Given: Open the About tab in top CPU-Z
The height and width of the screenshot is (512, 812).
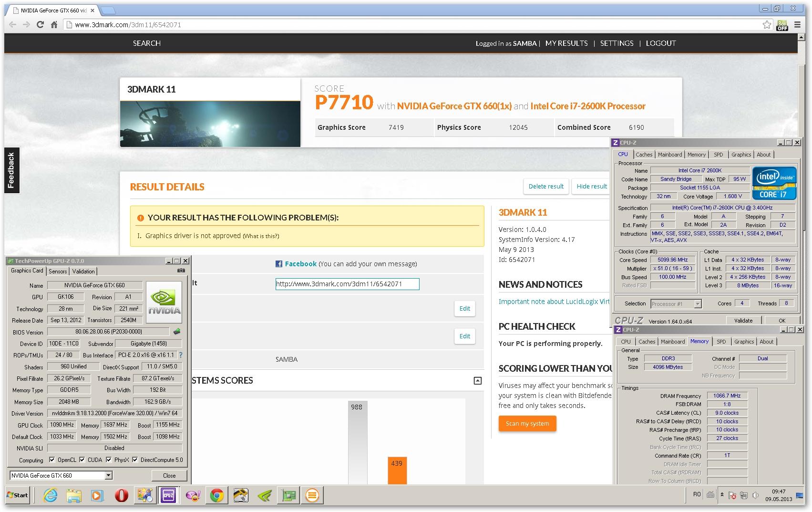Looking at the screenshot, I should (763, 155).
